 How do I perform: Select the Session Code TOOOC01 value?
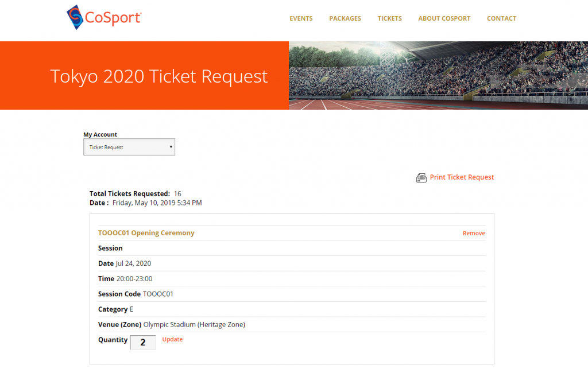pos(158,294)
